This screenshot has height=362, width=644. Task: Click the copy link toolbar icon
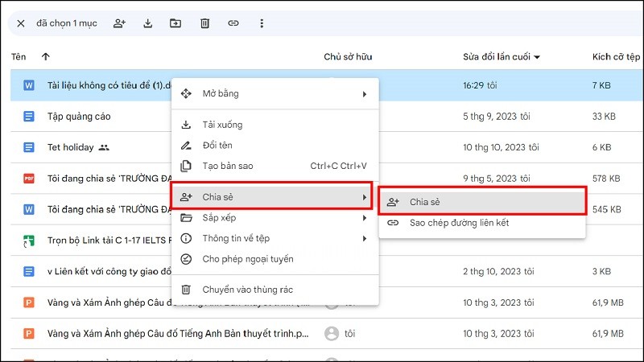point(233,23)
